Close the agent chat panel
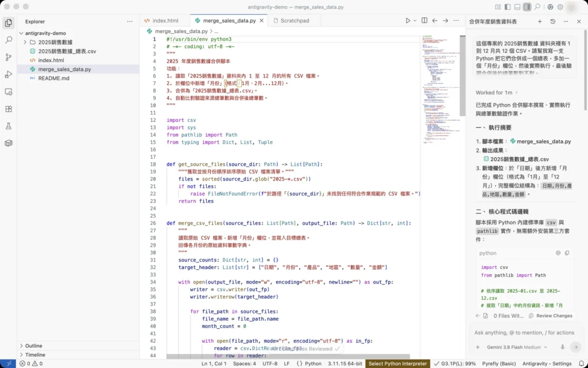Viewport: 588px width, 368px height. pos(579,21)
